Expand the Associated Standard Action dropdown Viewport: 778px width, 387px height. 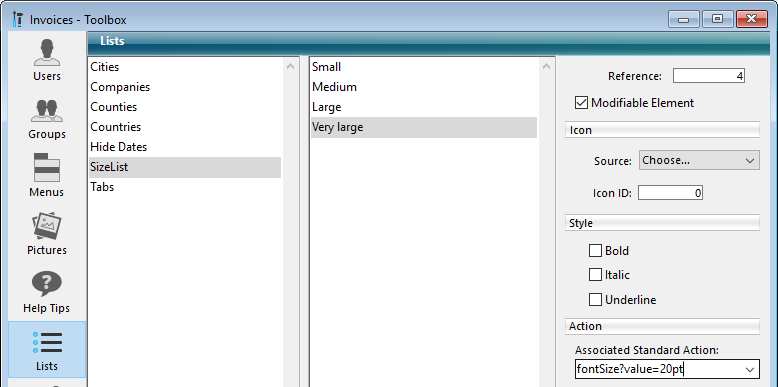[749, 370]
